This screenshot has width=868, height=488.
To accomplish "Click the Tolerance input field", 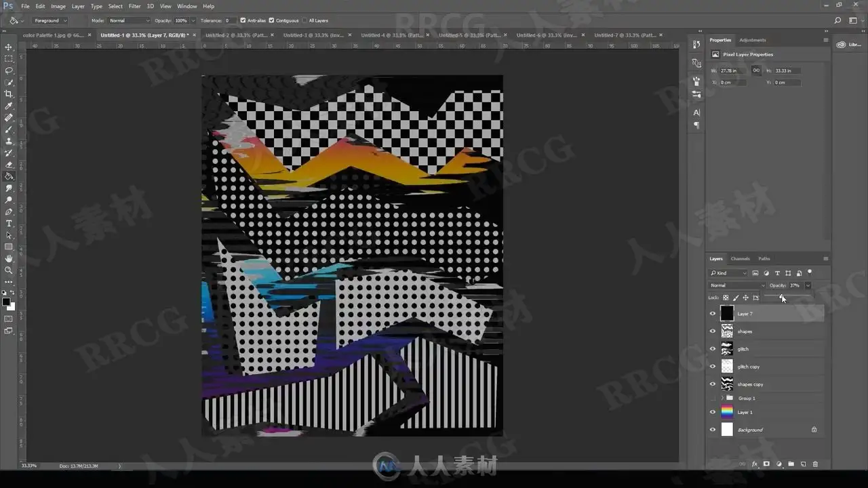I will click(231, 20).
